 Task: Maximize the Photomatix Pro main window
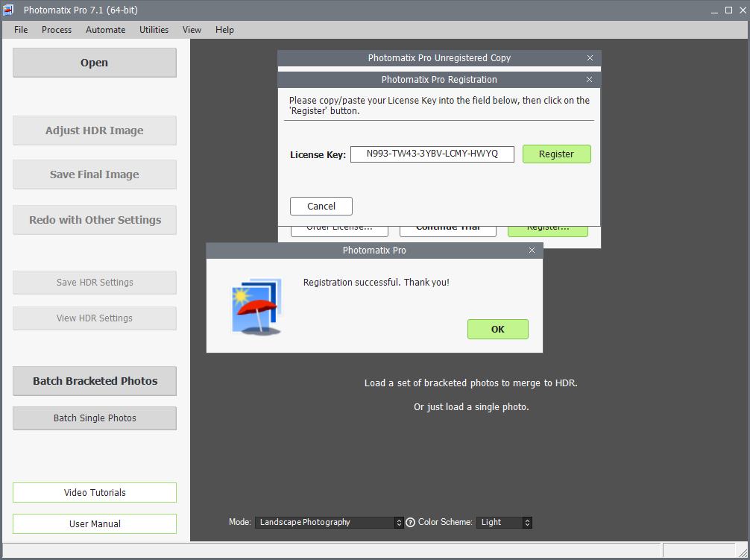[x=728, y=10]
